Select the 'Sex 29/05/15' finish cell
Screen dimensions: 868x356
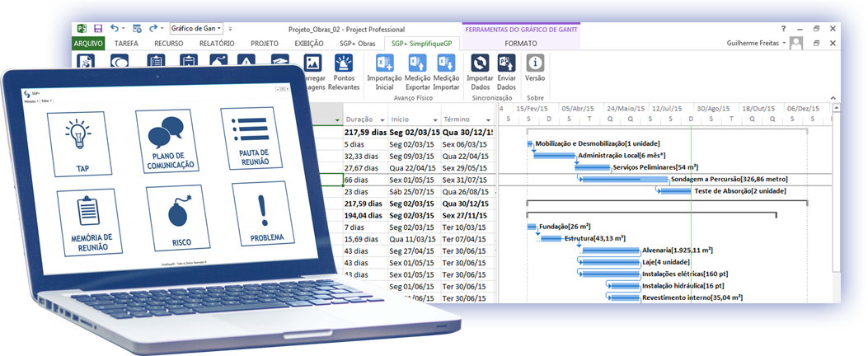click(466, 168)
